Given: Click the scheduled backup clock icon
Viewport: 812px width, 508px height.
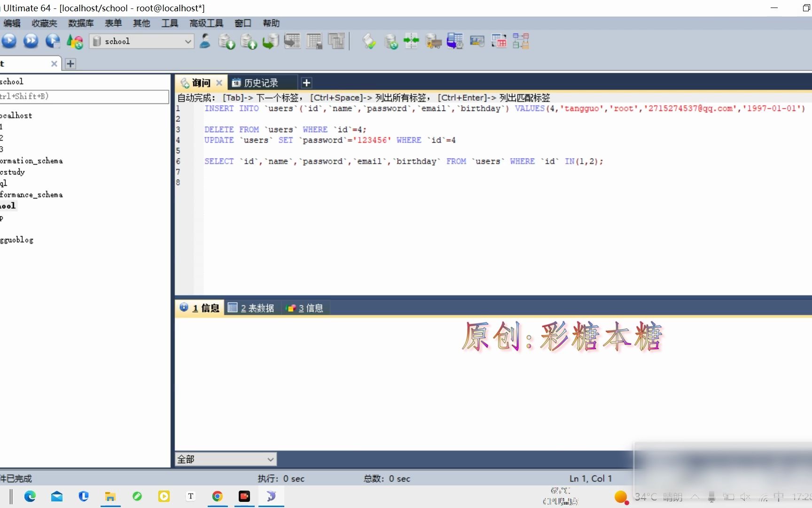Looking at the screenshot, I should 455,41.
